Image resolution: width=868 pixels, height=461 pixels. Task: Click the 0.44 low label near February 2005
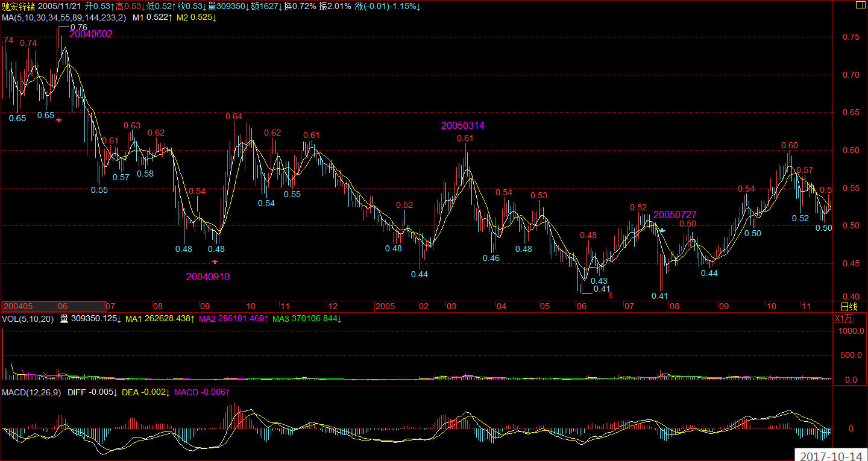point(420,274)
